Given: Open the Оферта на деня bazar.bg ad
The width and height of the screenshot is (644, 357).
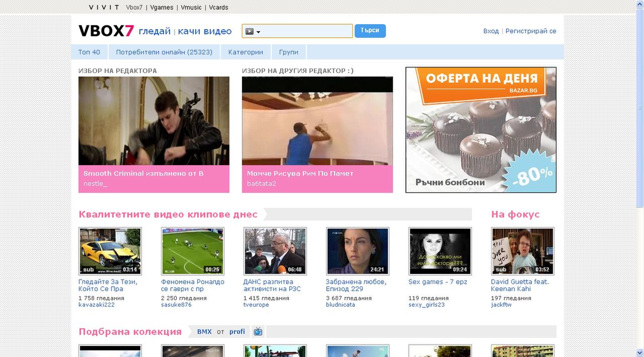Looking at the screenshot, I should (x=481, y=130).
